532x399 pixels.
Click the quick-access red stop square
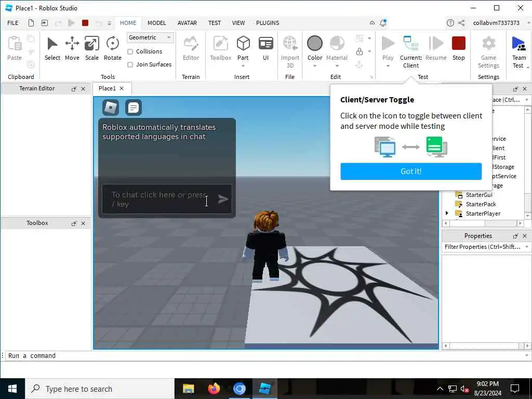click(x=85, y=23)
